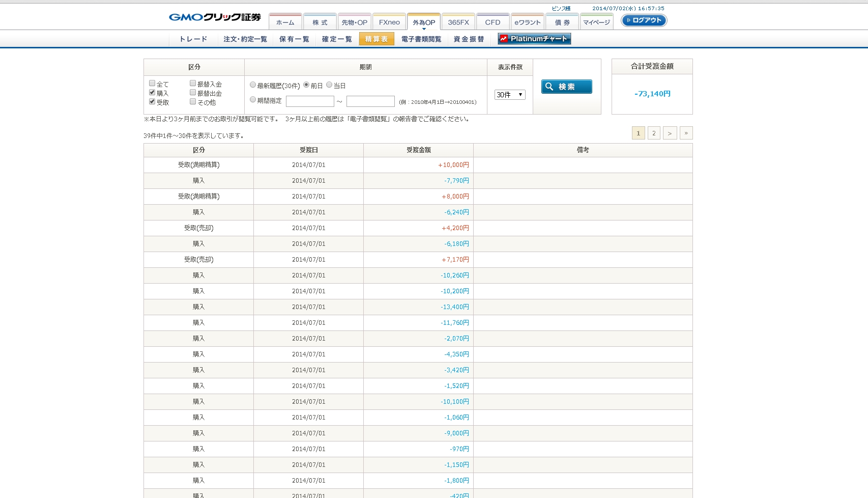868x498 pixels.
Task: Open the Platinumチャート button
Action: pyautogui.click(x=534, y=39)
